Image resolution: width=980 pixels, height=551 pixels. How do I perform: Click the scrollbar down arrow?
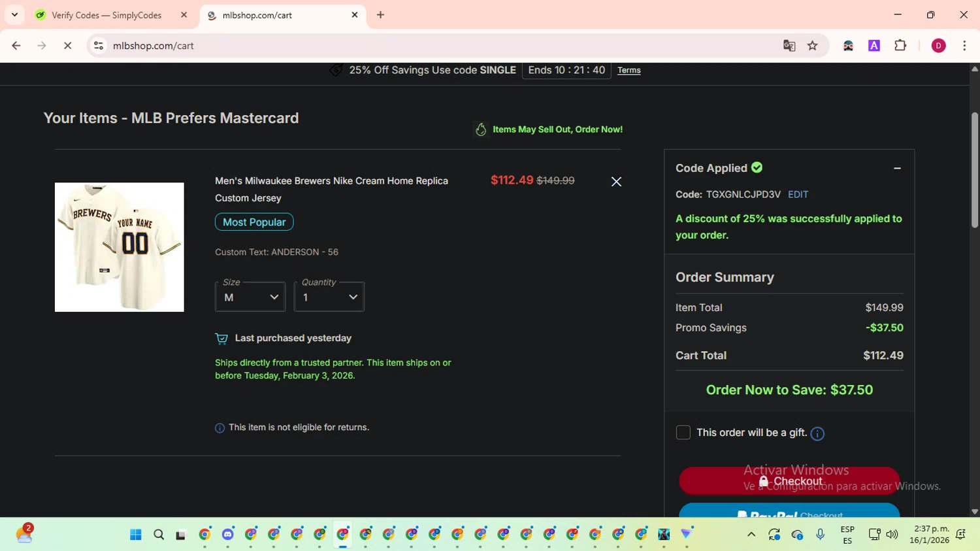tap(975, 512)
